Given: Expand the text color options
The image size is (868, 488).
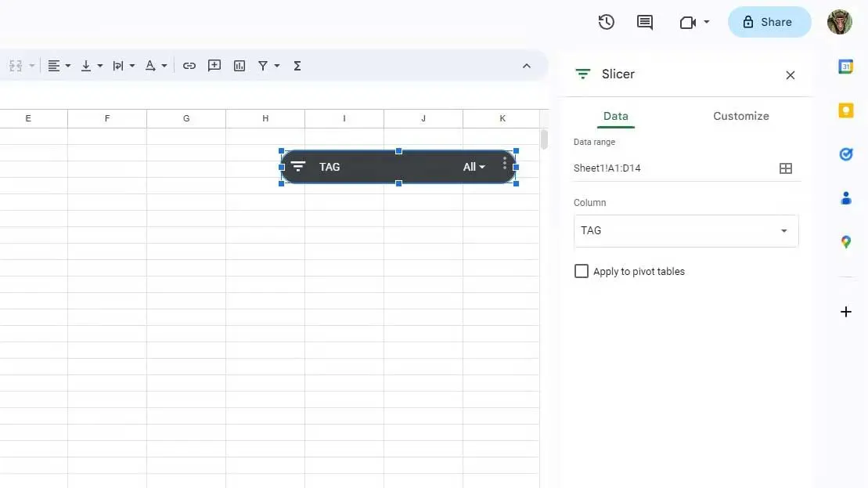Looking at the screenshot, I should pos(164,66).
